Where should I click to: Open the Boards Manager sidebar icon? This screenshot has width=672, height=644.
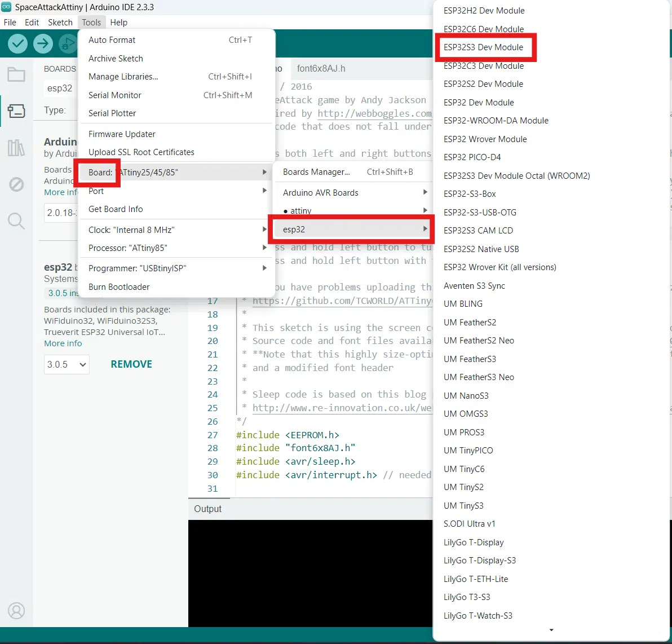16,111
